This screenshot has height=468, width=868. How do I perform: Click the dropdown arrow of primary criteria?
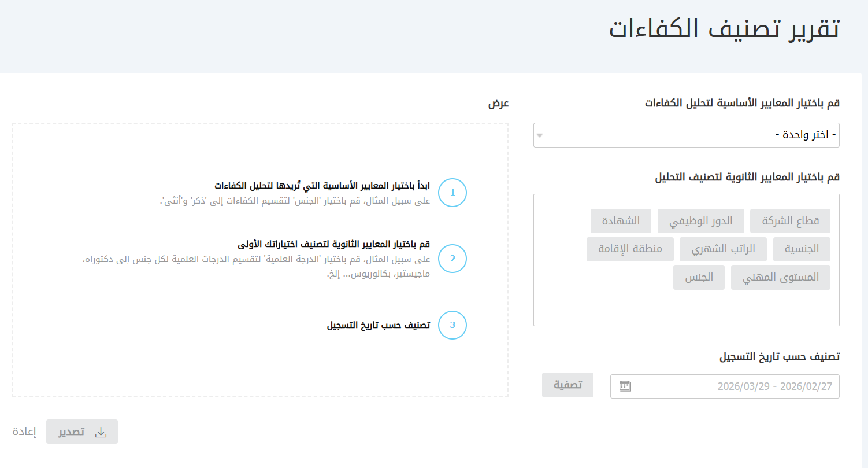[x=540, y=136]
